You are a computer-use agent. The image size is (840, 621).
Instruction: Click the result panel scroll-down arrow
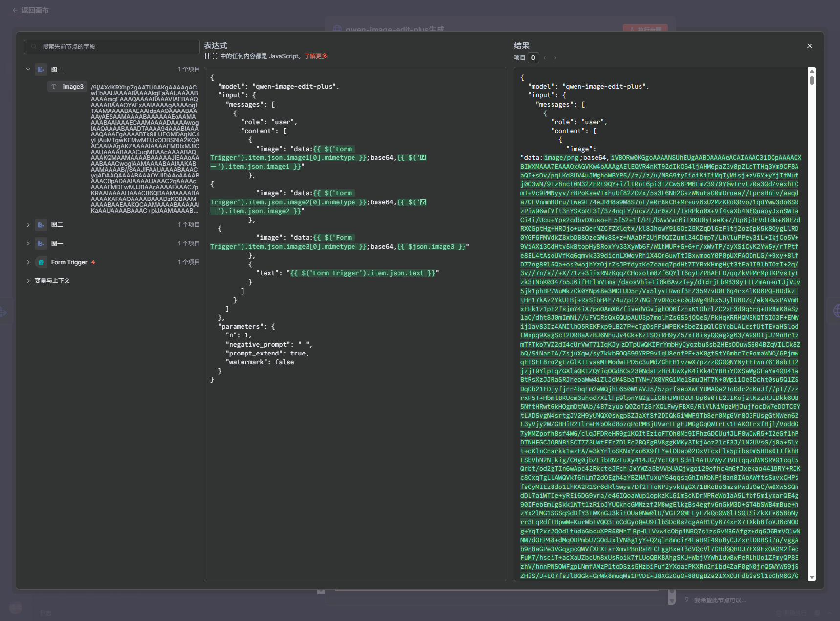[812, 577]
